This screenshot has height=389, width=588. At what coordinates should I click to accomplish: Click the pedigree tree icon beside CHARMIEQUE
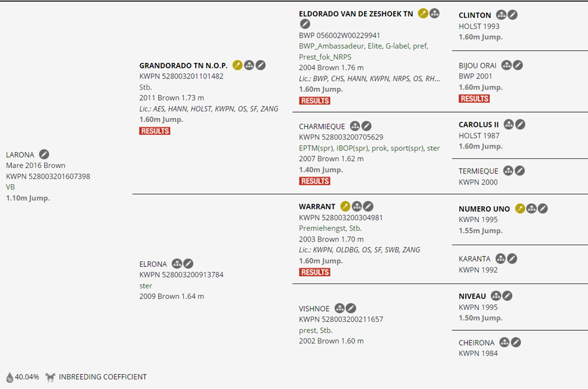click(355, 126)
